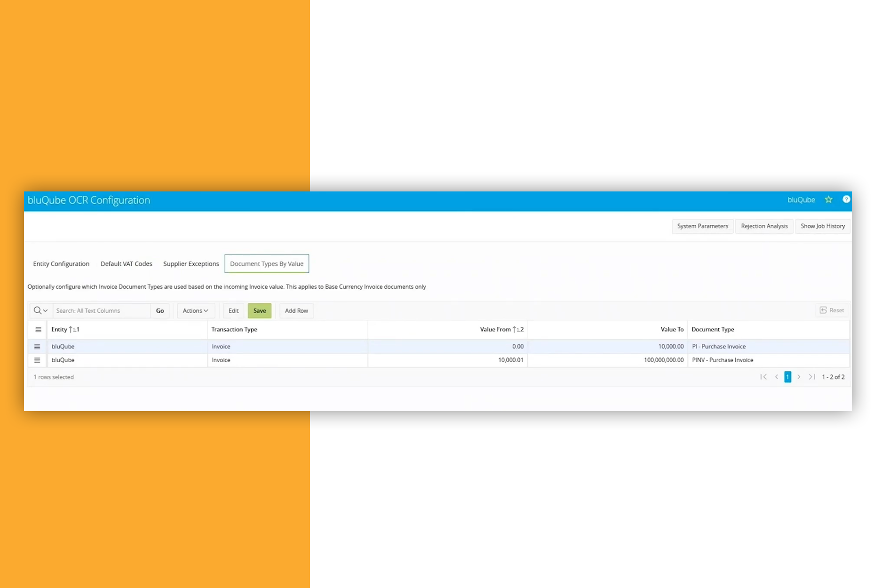Screen dimensions: 882x588
Task: Open the grid Actions dropdown menu
Action: click(195, 310)
